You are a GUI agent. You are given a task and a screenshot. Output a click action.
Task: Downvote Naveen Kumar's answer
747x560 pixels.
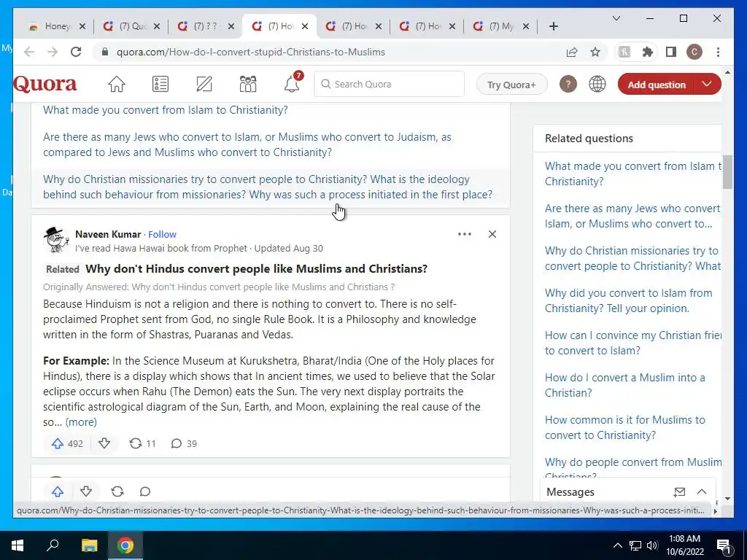click(104, 443)
